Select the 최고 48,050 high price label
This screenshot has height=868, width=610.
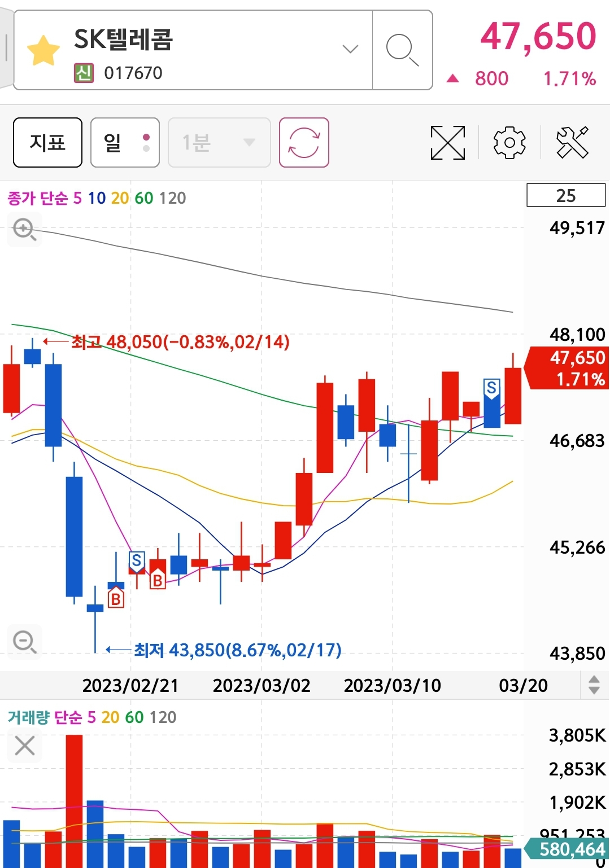(180, 342)
